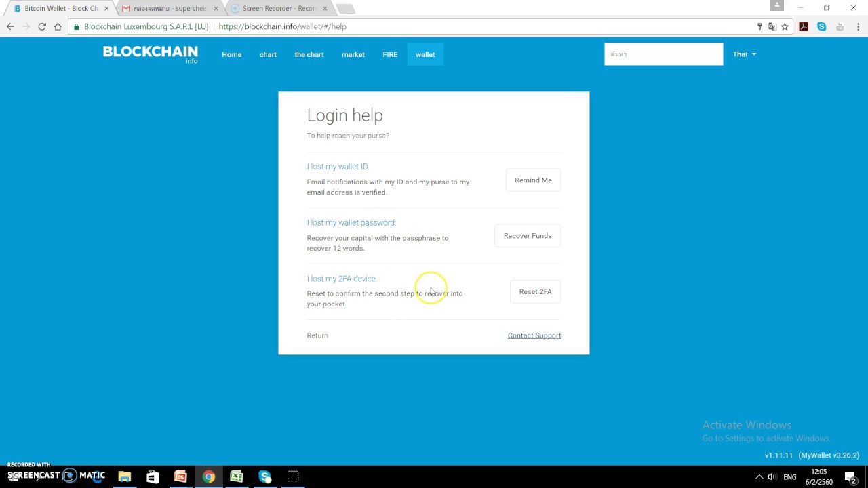This screenshot has height=488, width=868.
Task: Open the Chrome three-dot menu
Action: coord(857,26)
